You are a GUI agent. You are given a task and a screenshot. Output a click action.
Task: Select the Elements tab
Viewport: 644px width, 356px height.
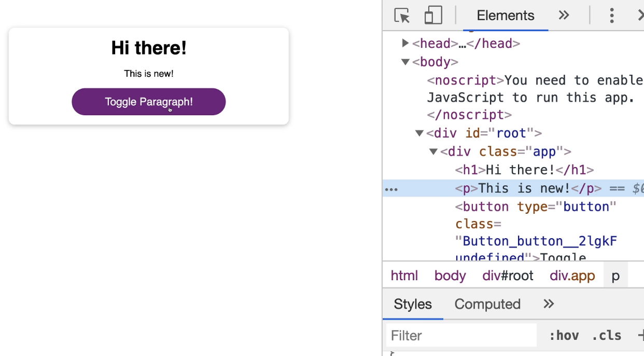click(x=505, y=15)
